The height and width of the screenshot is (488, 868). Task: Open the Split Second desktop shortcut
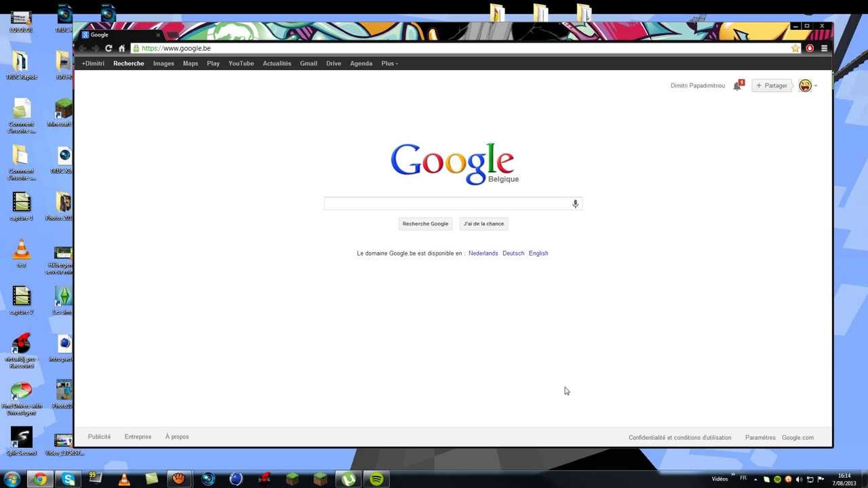pyautogui.click(x=22, y=441)
